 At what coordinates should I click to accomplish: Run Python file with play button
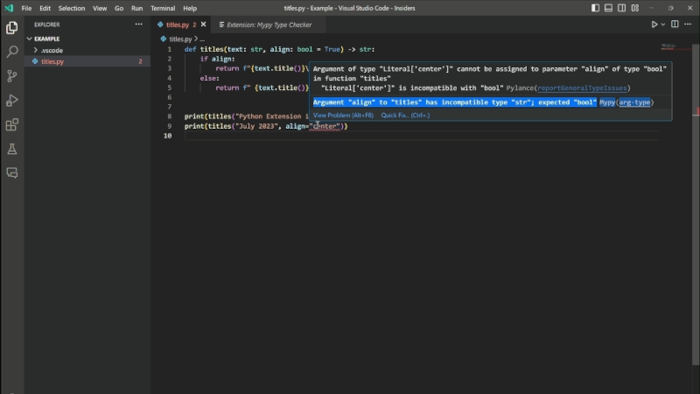click(654, 25)
